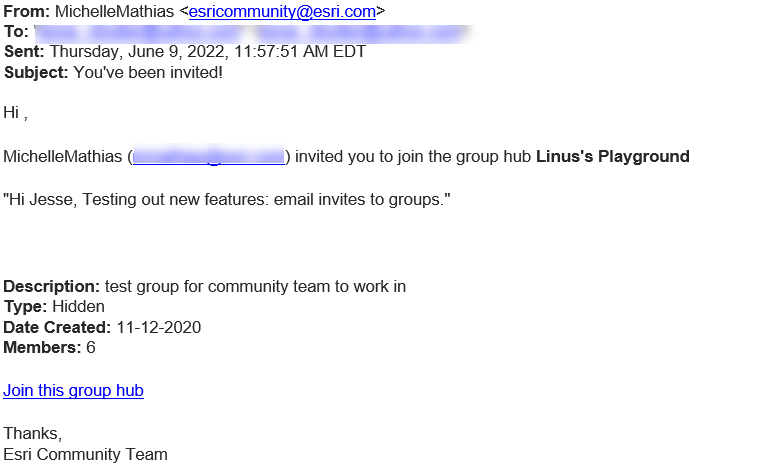The image size is (775, 464).
Task: Click the Type Hidden value
Action: point(78,307)
